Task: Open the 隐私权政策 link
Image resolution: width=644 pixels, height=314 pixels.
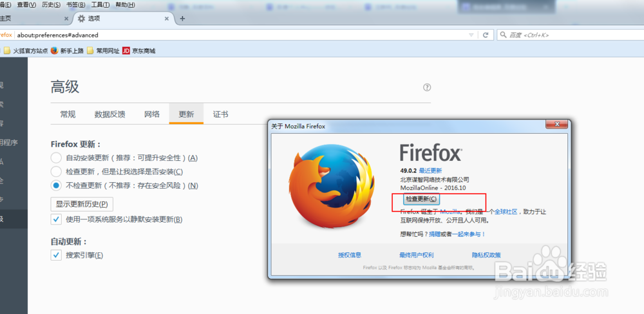Action: point(486,255)
